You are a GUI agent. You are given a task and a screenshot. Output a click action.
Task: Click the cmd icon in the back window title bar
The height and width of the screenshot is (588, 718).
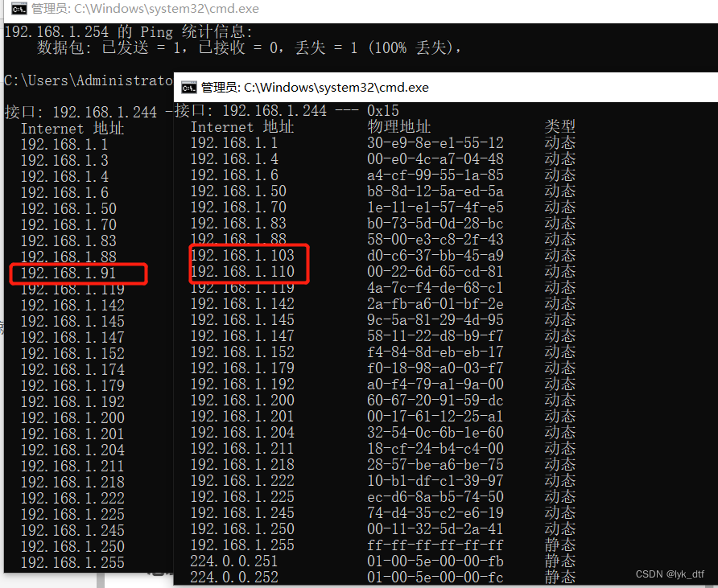19,9
